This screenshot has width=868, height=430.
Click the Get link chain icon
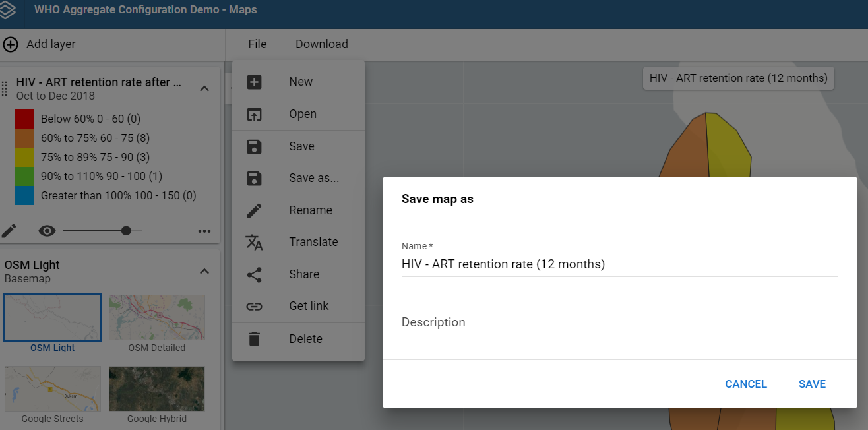click(x=254, y=306)
